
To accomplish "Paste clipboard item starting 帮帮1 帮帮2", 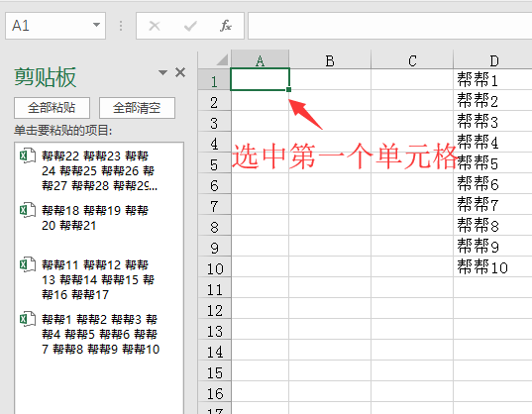I will [99, 335].
